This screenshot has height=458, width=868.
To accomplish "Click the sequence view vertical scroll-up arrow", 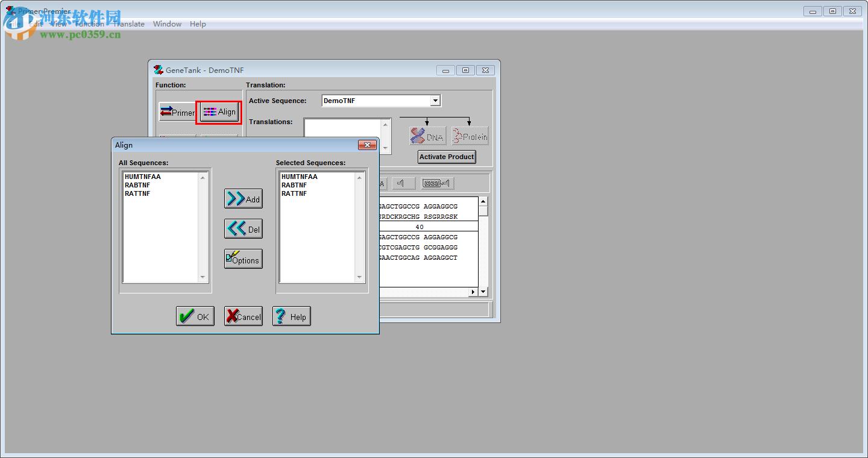I will [483, 202].
